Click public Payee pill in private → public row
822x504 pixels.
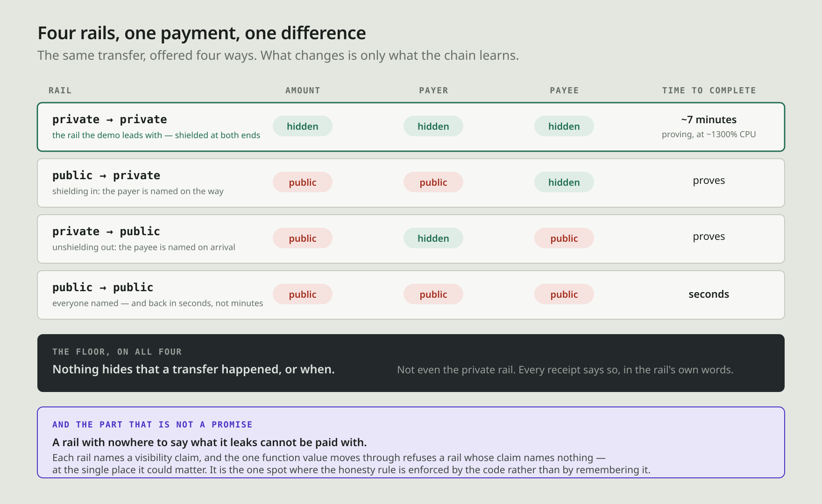[x=564, y=238]
